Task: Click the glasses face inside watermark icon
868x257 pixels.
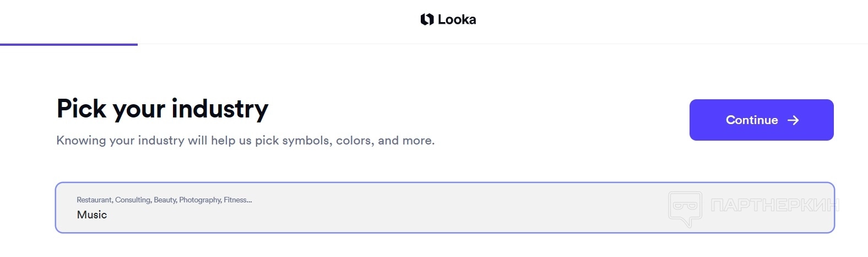Action: [x=685, y=206]
